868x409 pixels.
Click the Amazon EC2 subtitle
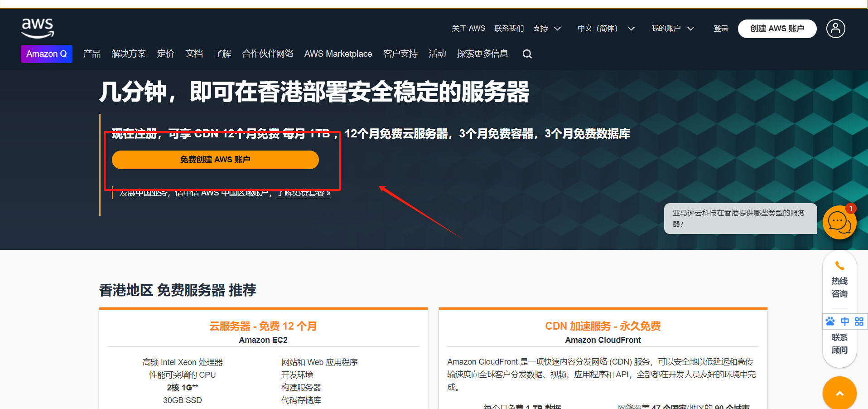(263, 340)
